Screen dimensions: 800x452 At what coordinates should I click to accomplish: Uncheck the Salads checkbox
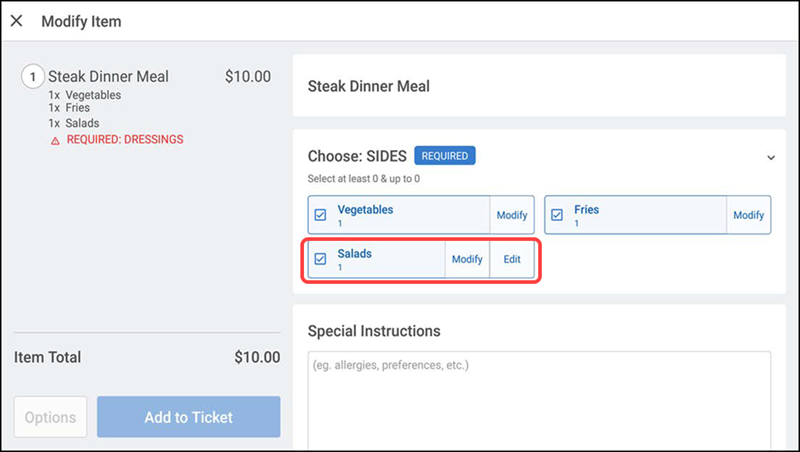[320, 259]
